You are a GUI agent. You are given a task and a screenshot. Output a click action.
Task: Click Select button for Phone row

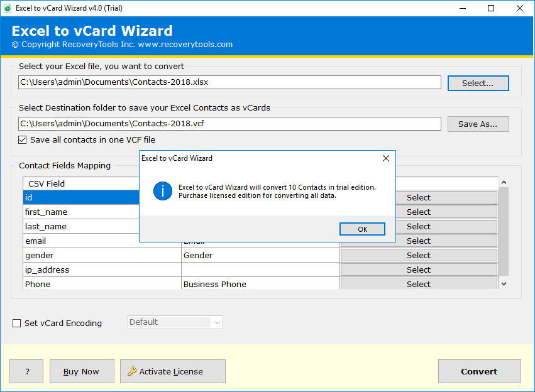tap(419, 283)
